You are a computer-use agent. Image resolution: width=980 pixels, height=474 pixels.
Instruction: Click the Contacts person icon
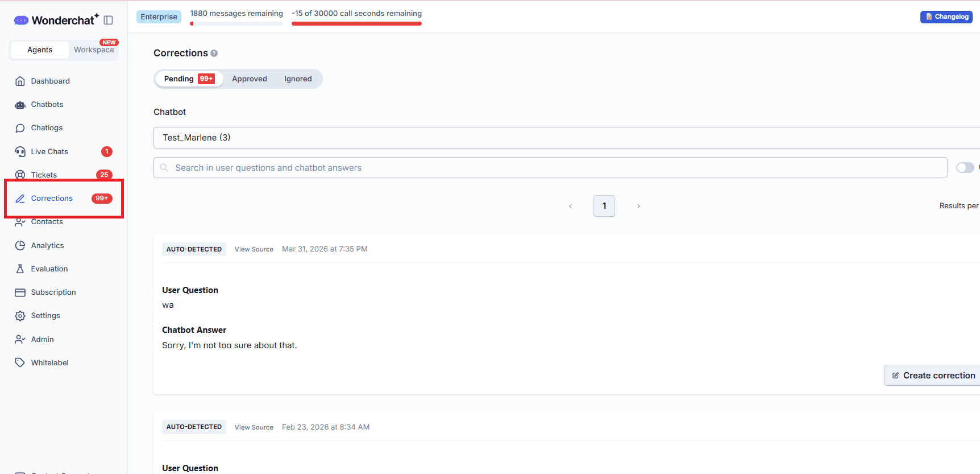tap(20, 222)
